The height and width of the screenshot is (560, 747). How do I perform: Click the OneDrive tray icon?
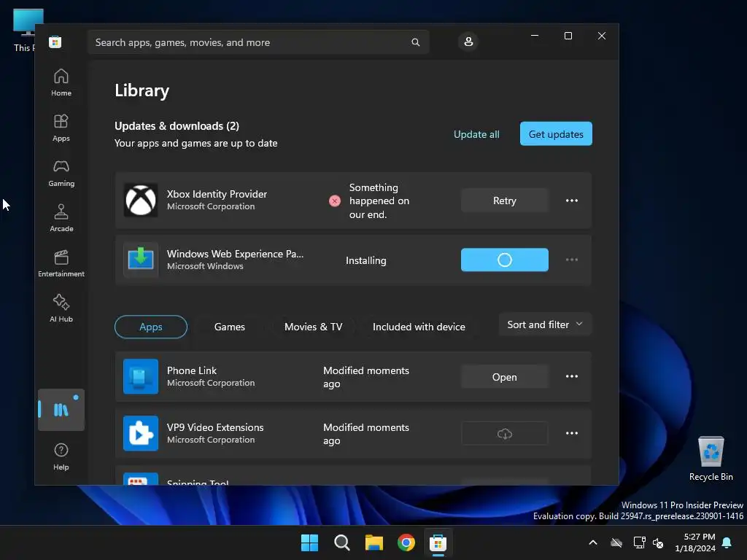(x=616, y=542)
